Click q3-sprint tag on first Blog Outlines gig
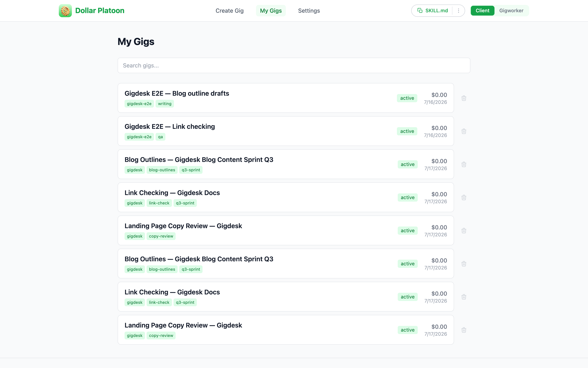Viewport: 588px width, 368px height. (191, 170)
